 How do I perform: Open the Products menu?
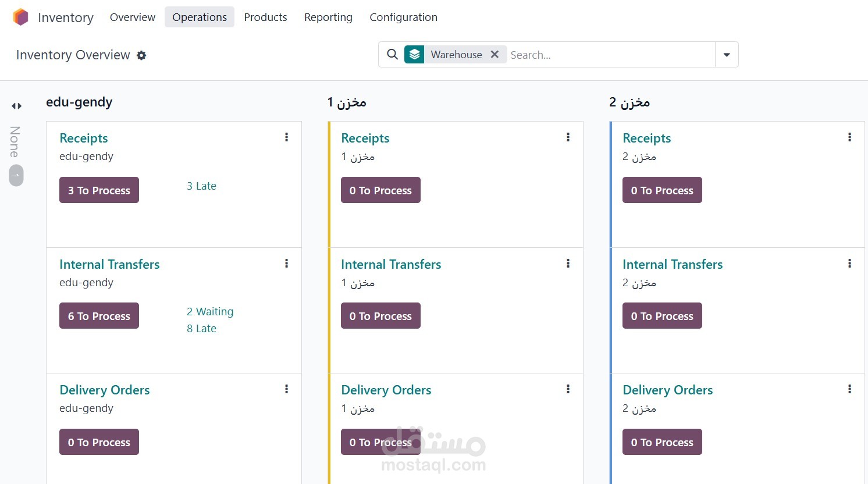pyautogui.click(x=265, y=17)
